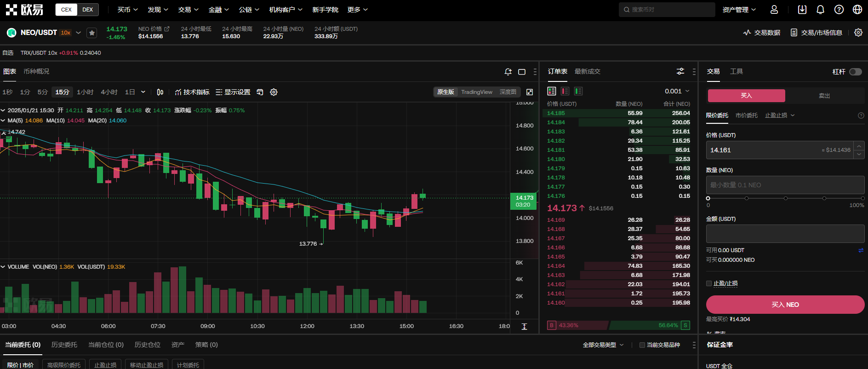Image resolution: width=868 pixels, height=369 pixels.
Task: Click the 买入 NEO button
Action: 785,305
